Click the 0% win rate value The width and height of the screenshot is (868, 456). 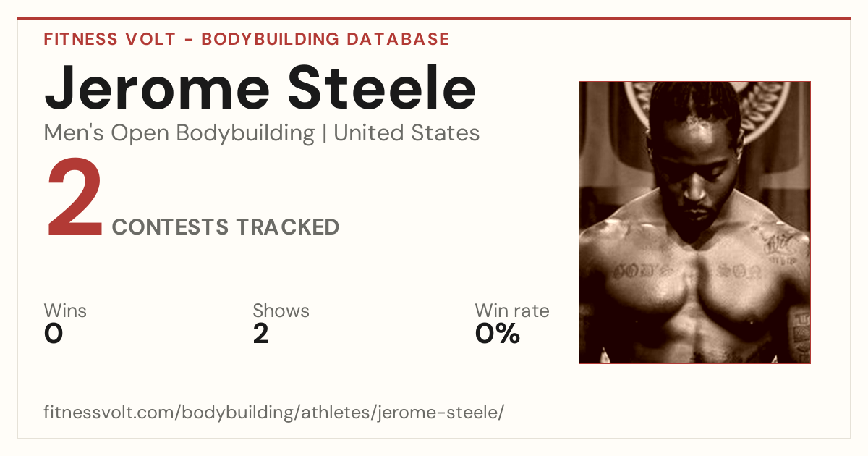pos(498,334)
